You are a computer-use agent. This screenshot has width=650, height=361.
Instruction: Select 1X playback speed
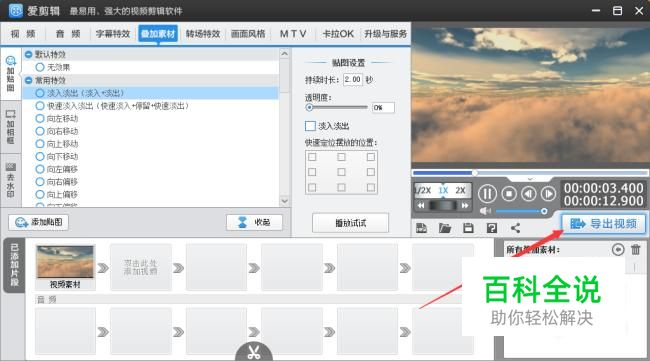tap(443, 190)
